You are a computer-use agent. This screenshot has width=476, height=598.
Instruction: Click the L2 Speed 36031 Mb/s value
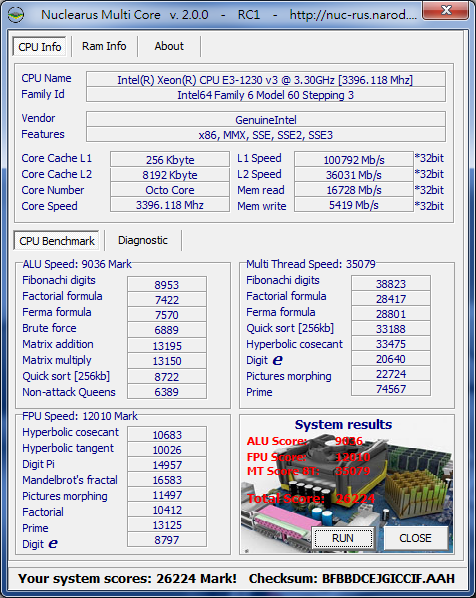354,175
